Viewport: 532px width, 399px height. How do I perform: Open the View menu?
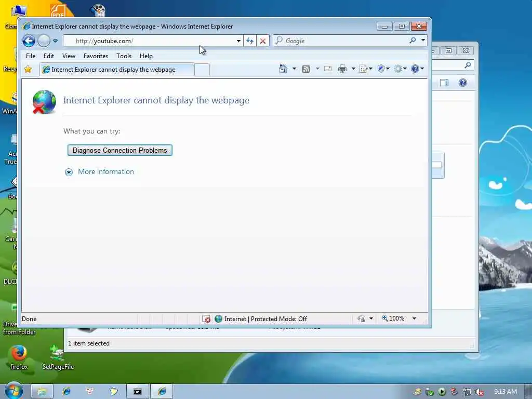point(69,56)
